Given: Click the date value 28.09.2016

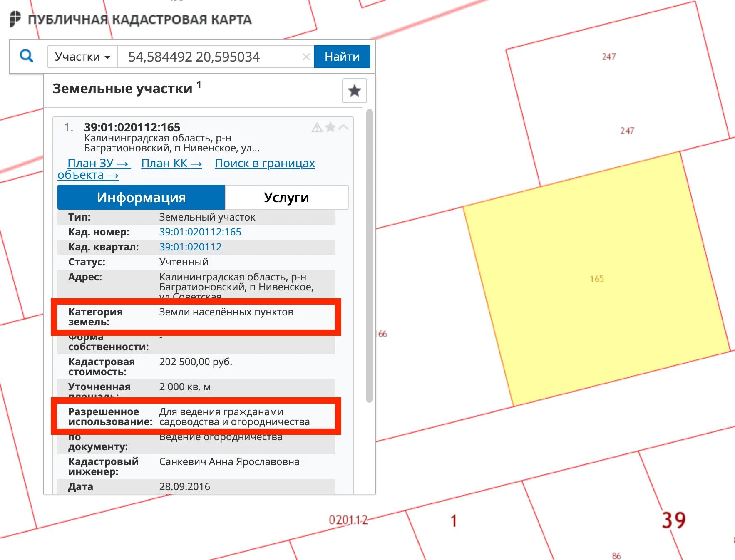Looking at the screenshot, I should click(184, 486).
